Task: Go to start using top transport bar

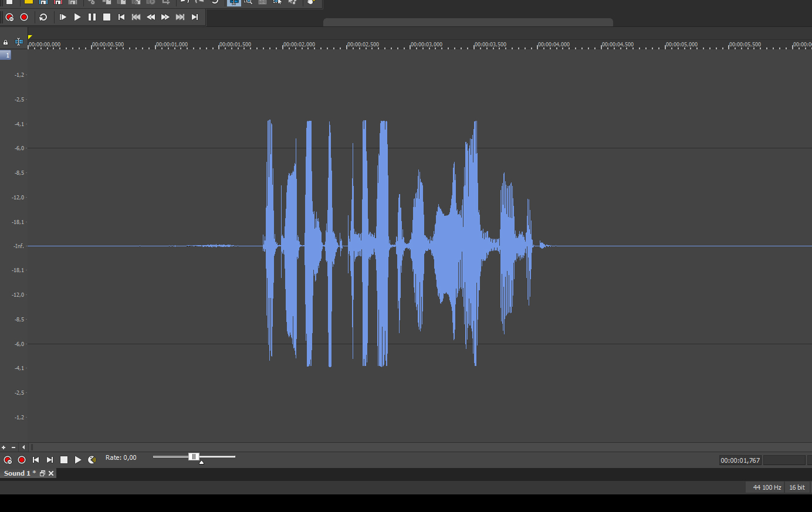Action: point(121,18)
